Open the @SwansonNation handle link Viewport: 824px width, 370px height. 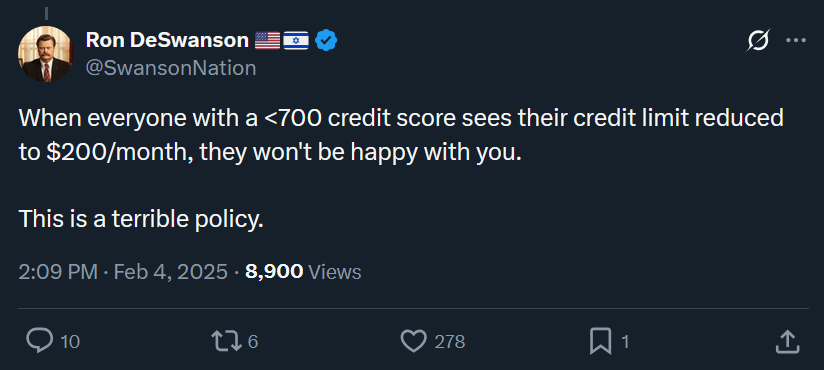click(171, 68)
